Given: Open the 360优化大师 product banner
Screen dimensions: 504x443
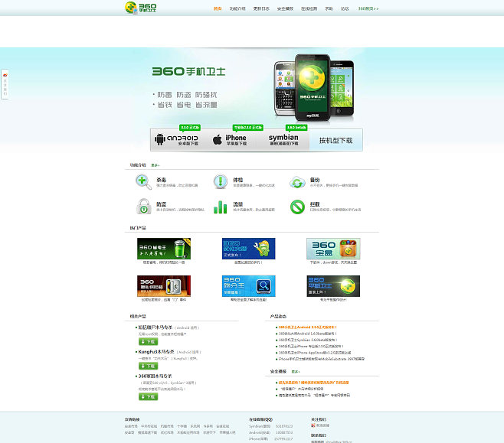Looking at the screenshot, I should [248, 249].
